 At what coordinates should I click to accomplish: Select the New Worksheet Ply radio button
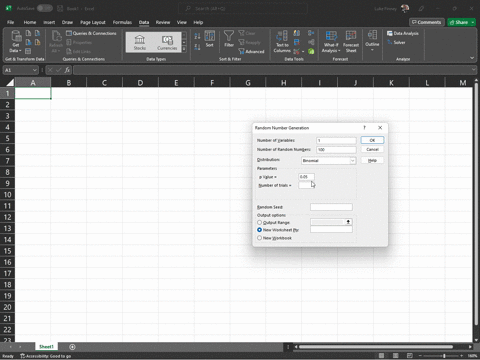click(259, 230)
